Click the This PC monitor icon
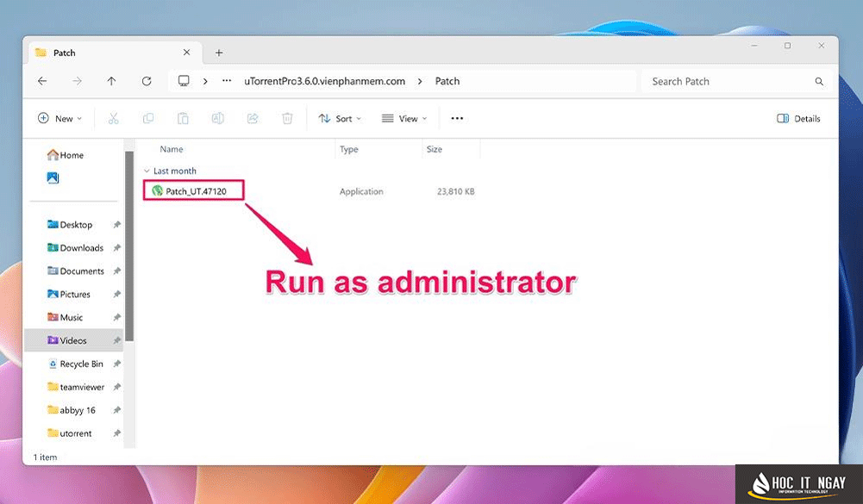The width and height of the screenshot is (863, 504). [184, 82]
